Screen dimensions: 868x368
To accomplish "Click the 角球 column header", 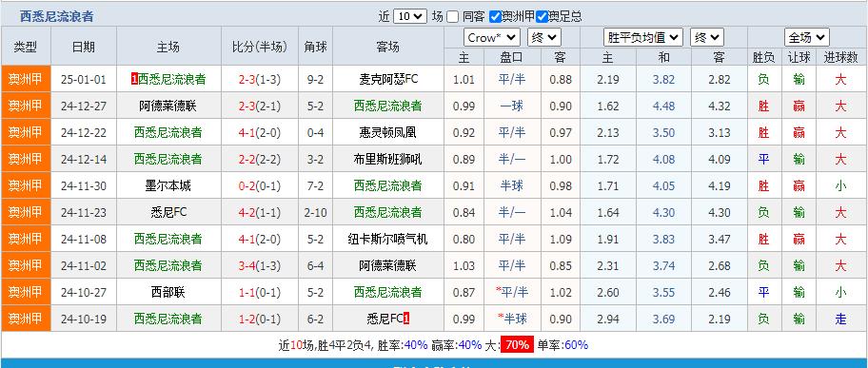I will coord(316,47).
